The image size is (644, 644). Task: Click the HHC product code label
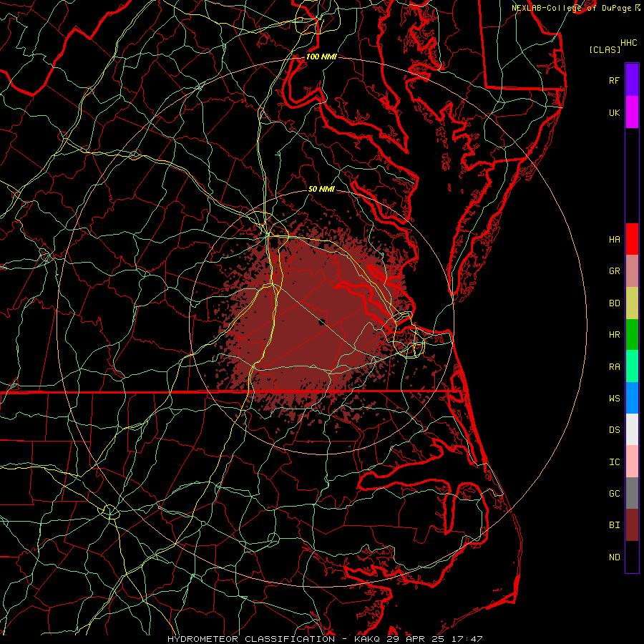click(628, 43)
